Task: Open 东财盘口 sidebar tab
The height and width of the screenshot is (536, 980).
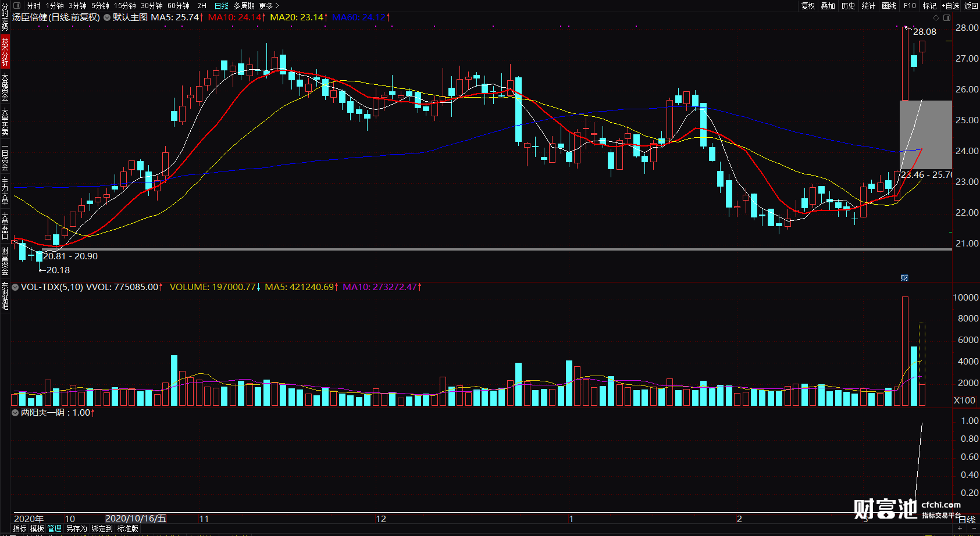Action: (x=5, y=296)
